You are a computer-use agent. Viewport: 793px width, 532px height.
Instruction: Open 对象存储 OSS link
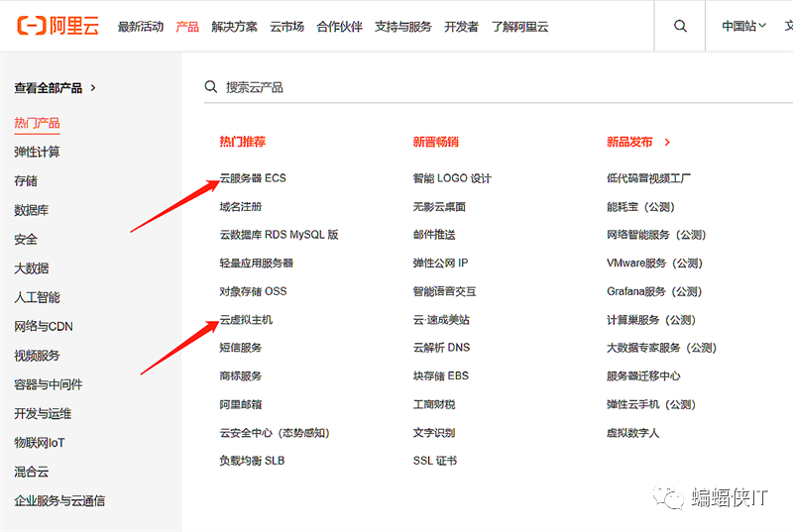tap(254, 291)
